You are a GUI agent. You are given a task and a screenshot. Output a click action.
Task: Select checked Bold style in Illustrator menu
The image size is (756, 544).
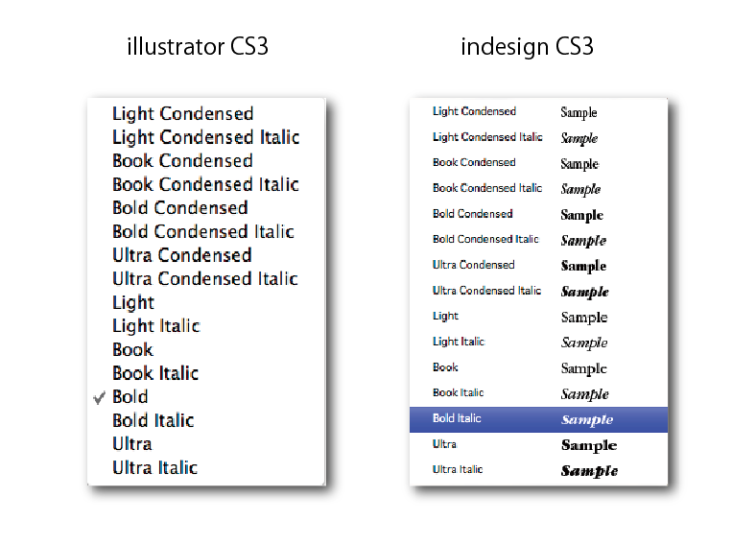(x=130, y=397)
